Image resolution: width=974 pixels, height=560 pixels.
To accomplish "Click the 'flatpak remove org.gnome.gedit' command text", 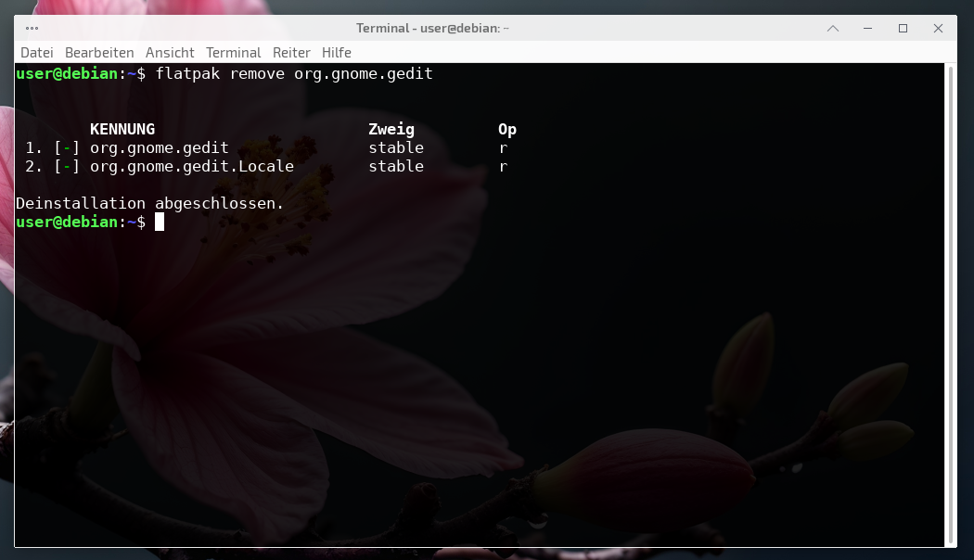I will click(294, 74).
